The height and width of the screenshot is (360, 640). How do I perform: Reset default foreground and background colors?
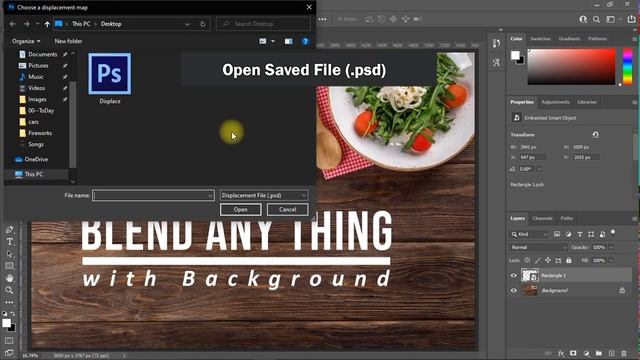pos(4,313)
